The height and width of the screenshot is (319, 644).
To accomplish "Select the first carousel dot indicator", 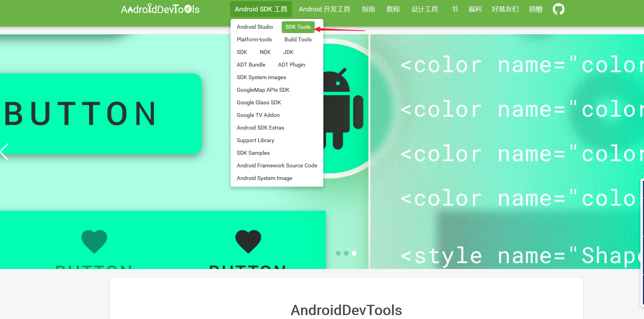I will click(338, 253).
